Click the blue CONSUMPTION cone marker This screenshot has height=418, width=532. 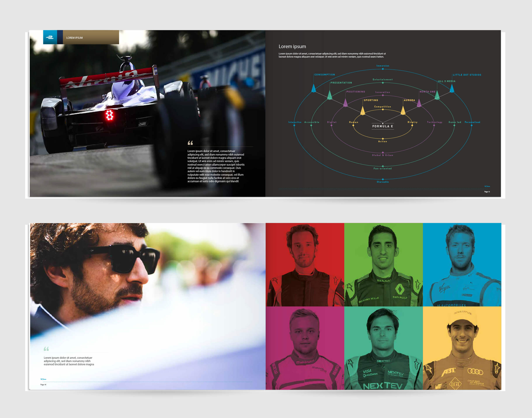[x=314, y=88]
